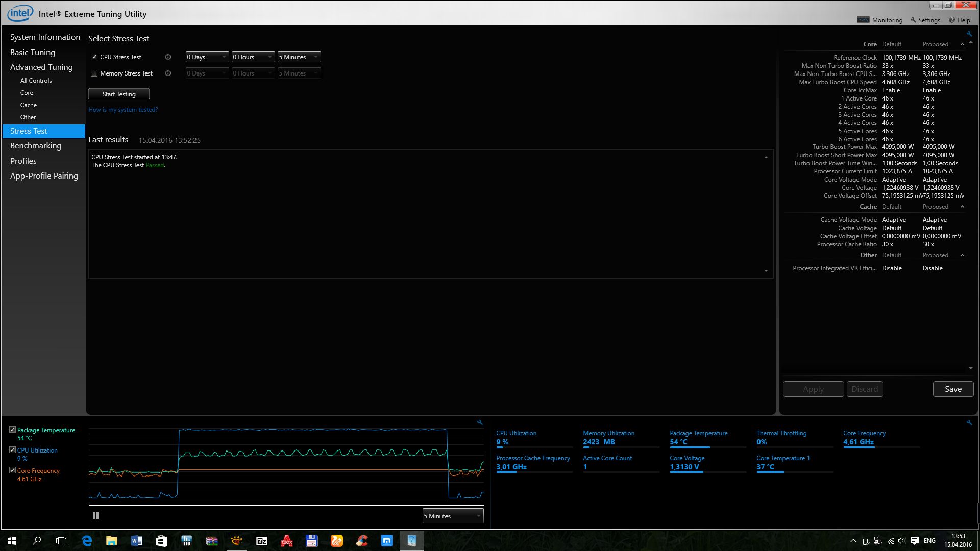Screen dimensions: 980x551
Task: Pause the monitoring graph
Action: click(x=95, y=516)
